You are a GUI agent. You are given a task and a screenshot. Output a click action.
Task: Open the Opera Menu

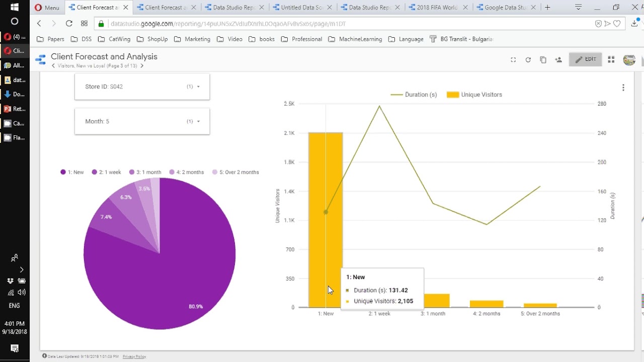tap(47, 8)
